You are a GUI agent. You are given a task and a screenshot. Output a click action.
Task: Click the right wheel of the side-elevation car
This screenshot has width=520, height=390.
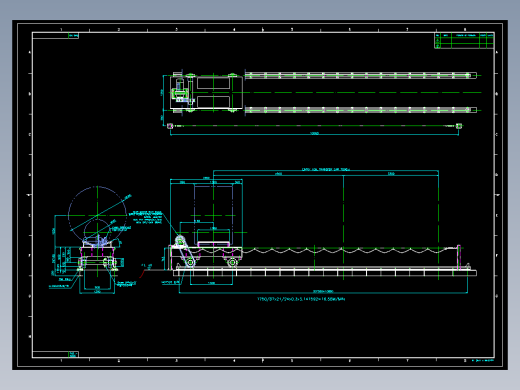click(232, 263)
